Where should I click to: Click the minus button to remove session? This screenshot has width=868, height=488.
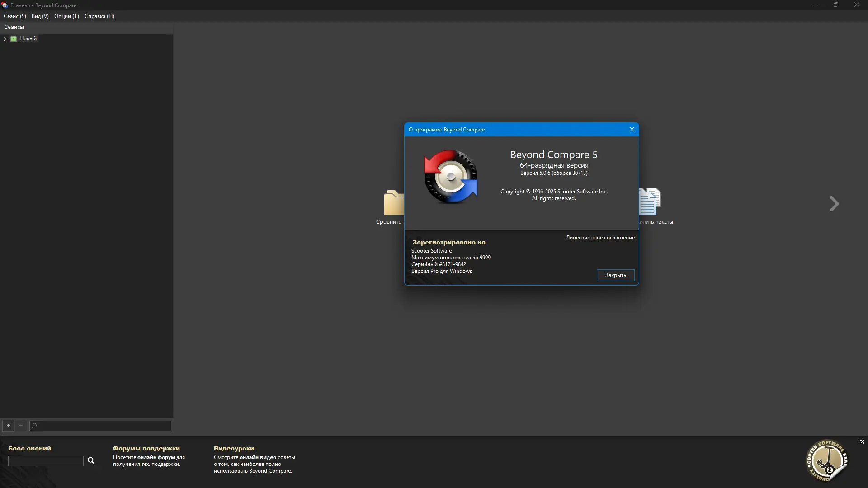(x=21, y=426)
